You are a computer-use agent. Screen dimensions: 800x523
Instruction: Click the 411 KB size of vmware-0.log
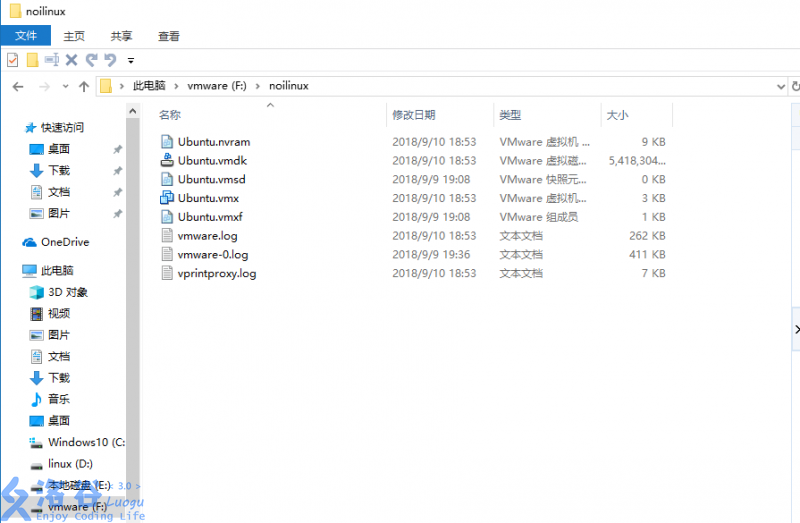point(647,255)
